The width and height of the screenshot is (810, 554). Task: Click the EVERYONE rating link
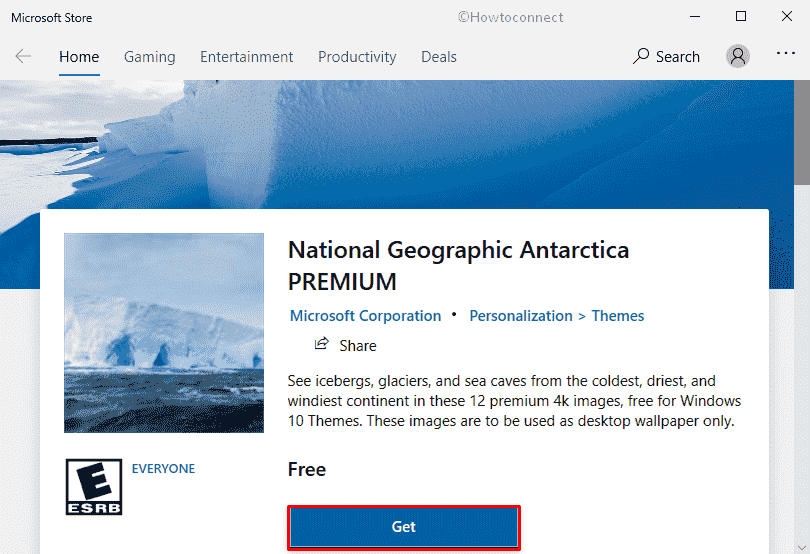point(163,469)
